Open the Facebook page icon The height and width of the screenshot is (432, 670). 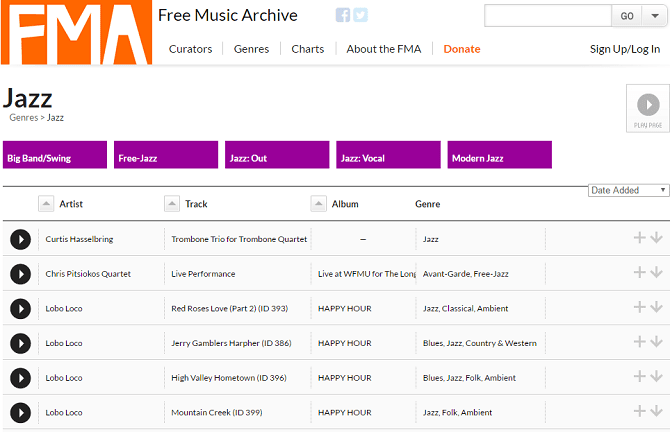click(x=343, y=15)
